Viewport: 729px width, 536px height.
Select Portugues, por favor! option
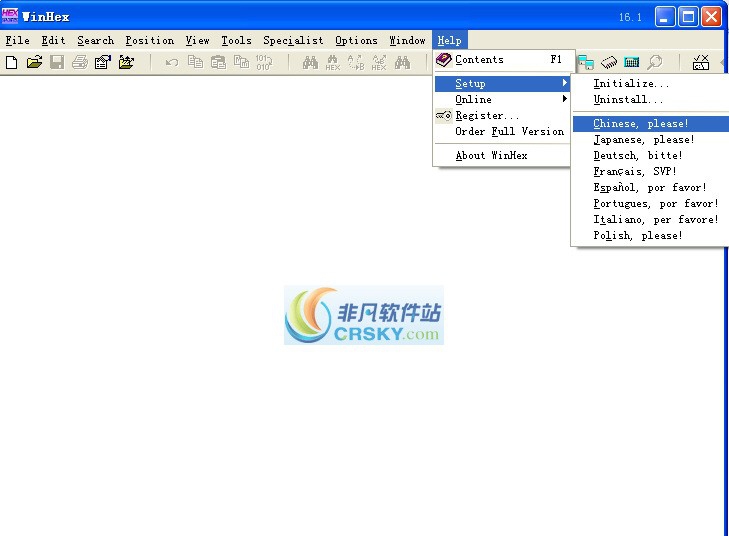(651, 204)
